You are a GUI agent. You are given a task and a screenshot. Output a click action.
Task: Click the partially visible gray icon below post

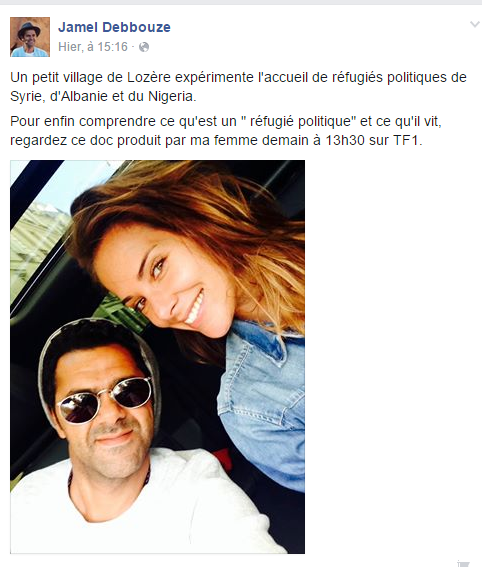click(x=463, y=563)
